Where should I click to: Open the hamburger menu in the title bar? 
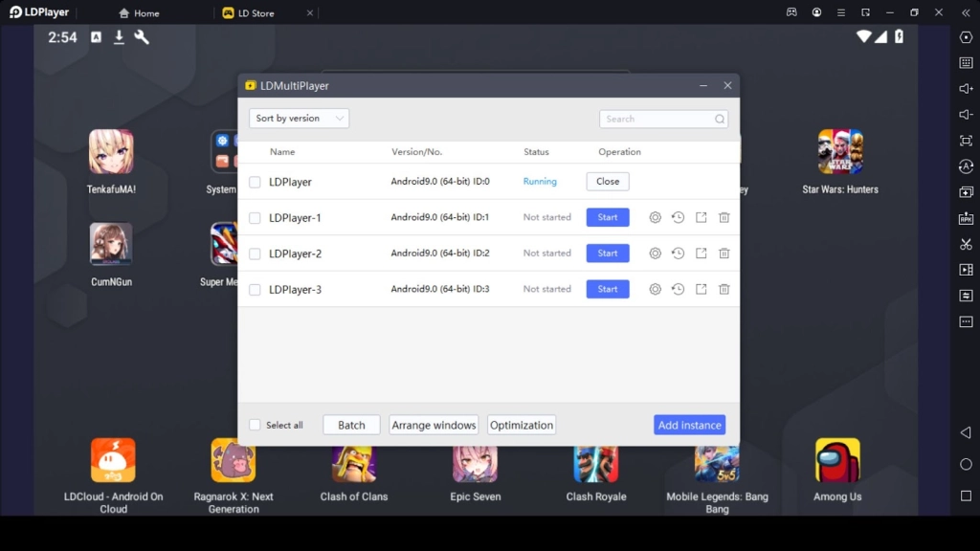coord(840,12)
